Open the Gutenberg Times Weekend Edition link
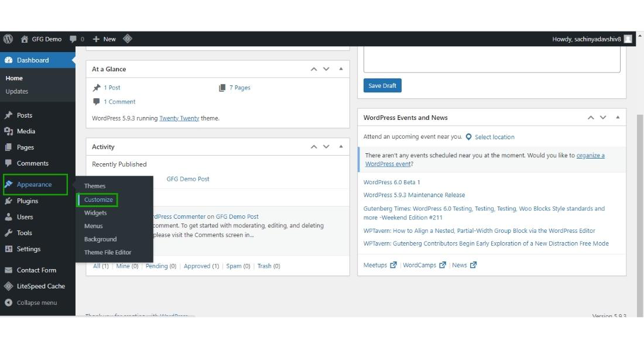 point(484,213)
